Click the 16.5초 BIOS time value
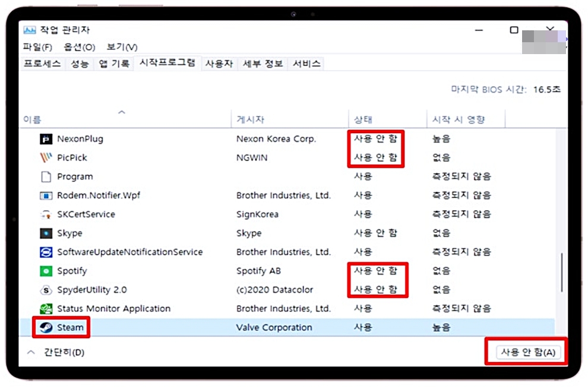This screenshot has width=588, height=387. (547, 90)
